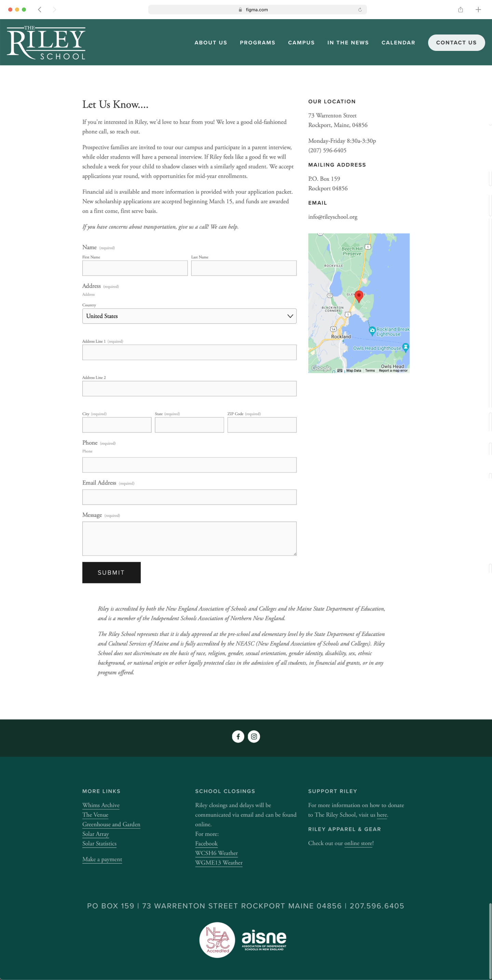The height and width of the screenshot is (980, 492).
Task: Click the map Terms link
Action: pos(370,371)
